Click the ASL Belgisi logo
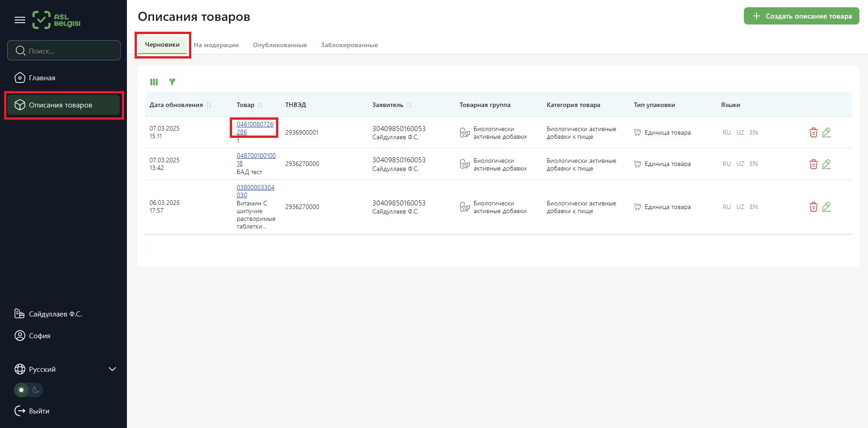The height and width of the screenshot is (428, 868). click(56, 20)
